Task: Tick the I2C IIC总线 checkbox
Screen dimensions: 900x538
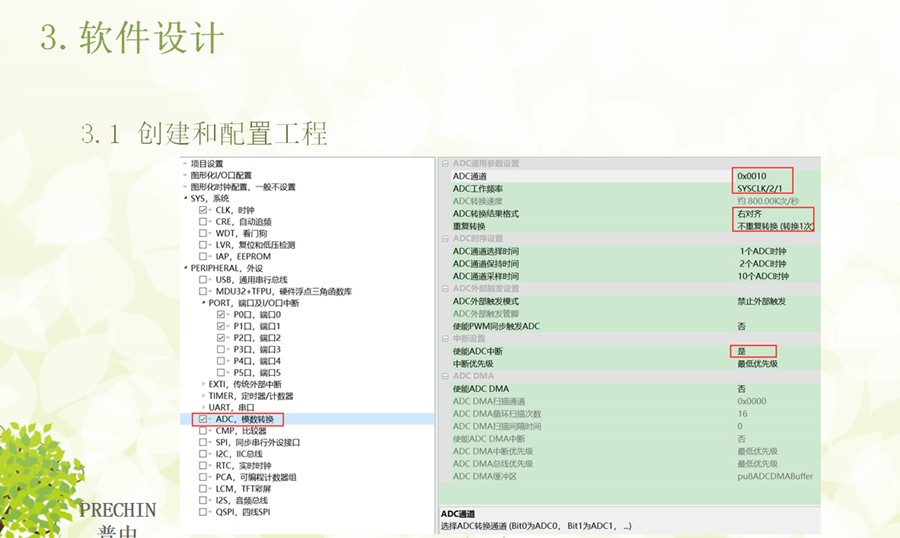Action: (203, 454)
